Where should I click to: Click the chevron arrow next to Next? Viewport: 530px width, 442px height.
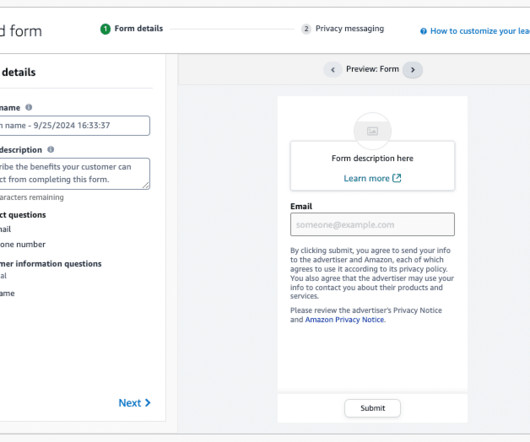[147, 403]
